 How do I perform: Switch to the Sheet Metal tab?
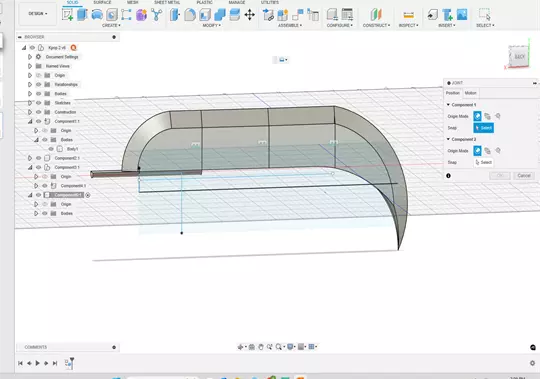[167, 2]
